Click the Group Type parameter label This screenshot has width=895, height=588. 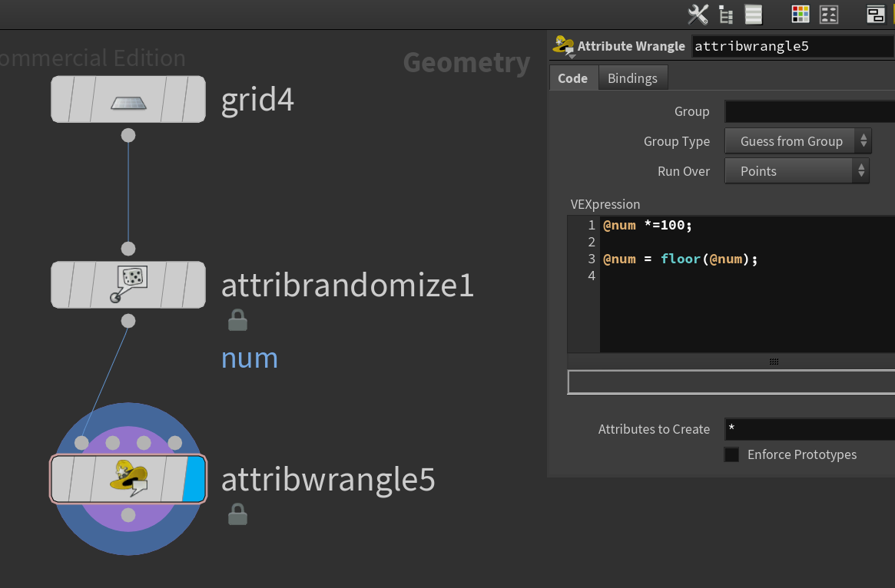[x=677, y=141]
